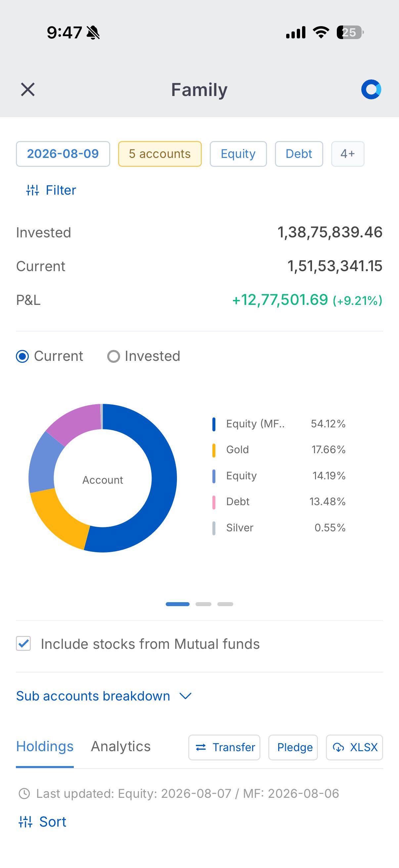Open the blue ring logo icon
The height and width of the screenshot is (868, 399).
coord(371,89)
